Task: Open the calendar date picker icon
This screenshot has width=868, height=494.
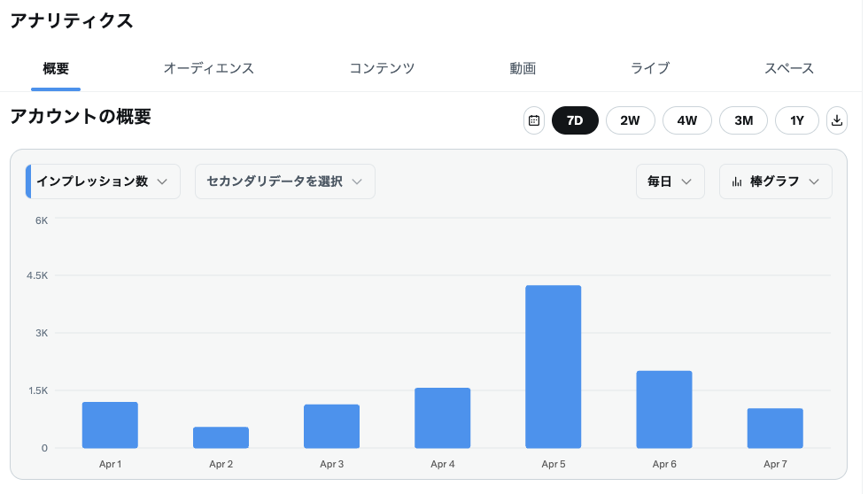Action: [x=534, y=120]
